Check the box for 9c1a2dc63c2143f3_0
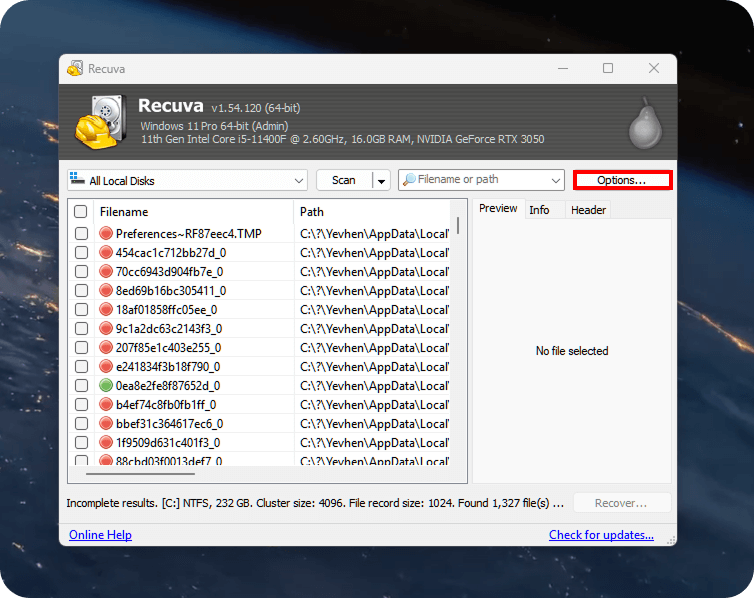This screenshot has width=754, height=598. coord(82,329)
